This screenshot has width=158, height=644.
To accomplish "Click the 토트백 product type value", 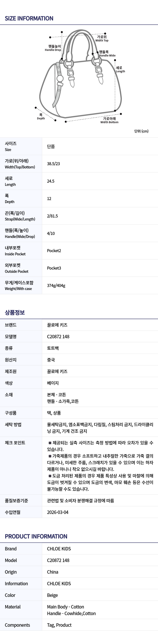I will pos(53,348).
